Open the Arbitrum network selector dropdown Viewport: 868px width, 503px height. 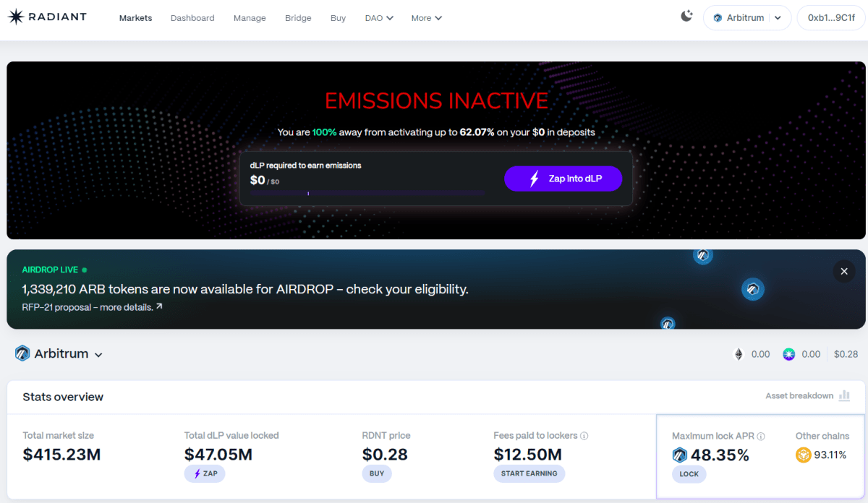pos(746,18)
